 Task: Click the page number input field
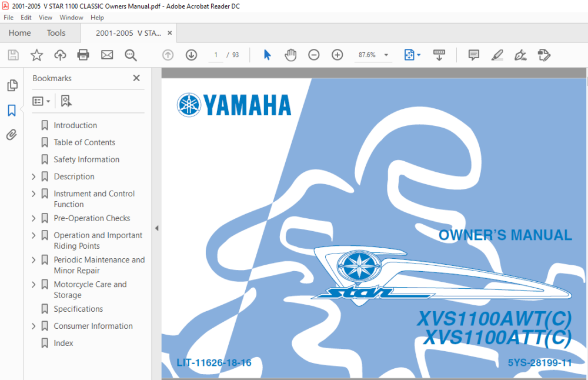point(216,55)
